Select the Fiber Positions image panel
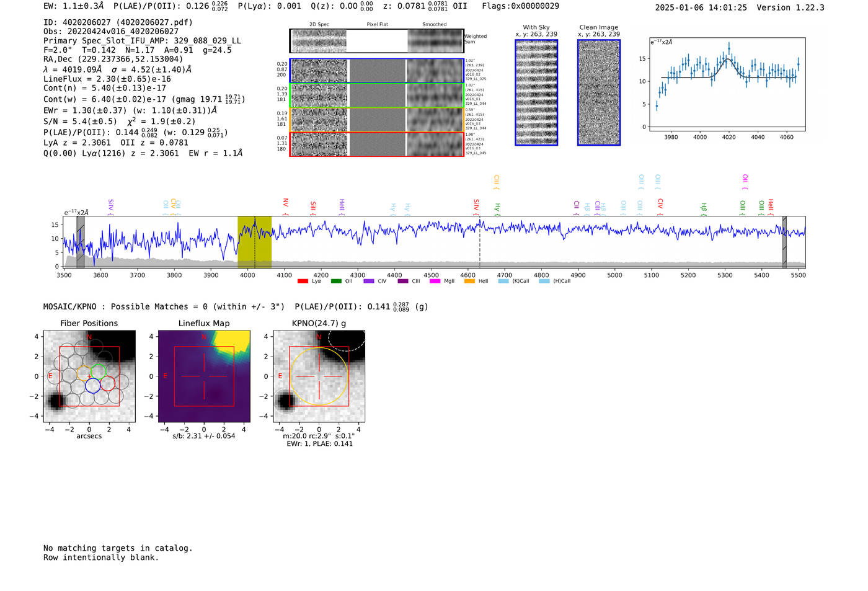The image size is (868, 591). pyautogui.click(x=89, y=376)
